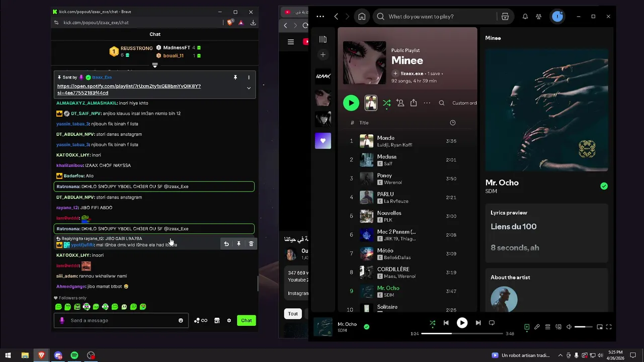Download icon in Brave popout toolbar

pyautogui.click(x=253, y=23)
